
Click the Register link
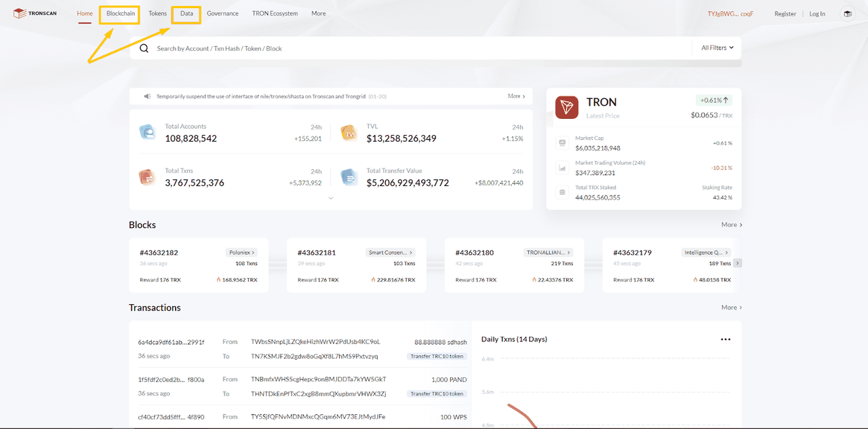pos(785,13)
